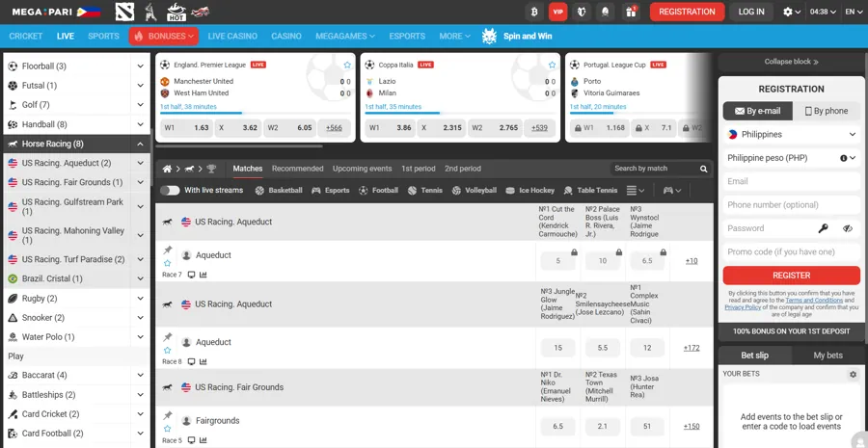Click the cricket player icon in header
The height and width of the screenshot is (448, 868).
[149, 12]
